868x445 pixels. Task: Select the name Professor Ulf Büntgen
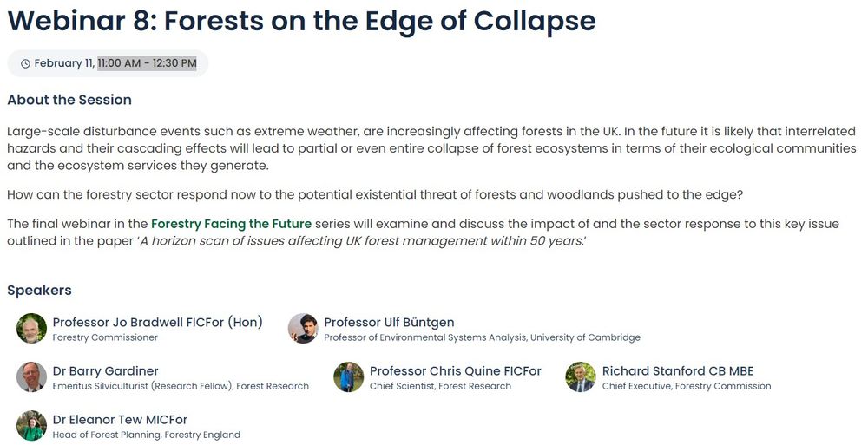tap(389, 322)
